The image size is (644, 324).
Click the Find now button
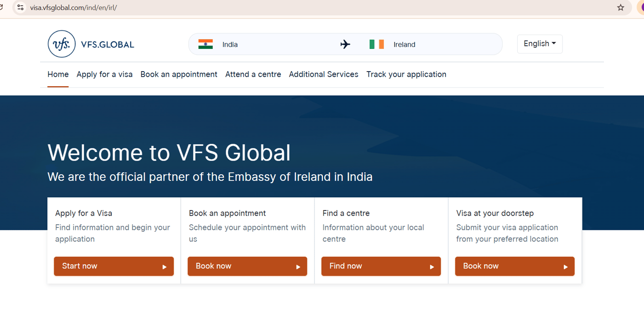point(381,266)
